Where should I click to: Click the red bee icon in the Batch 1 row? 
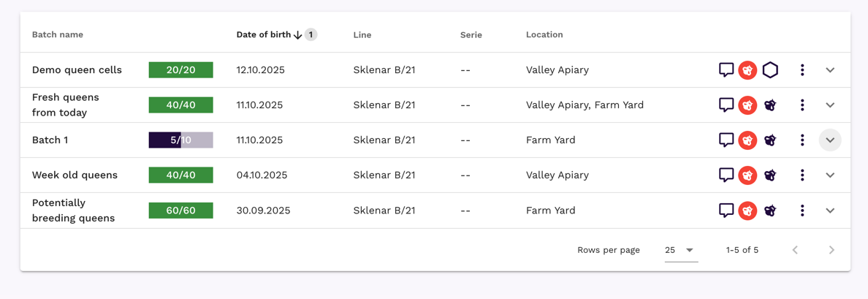[x=747, y=140]
